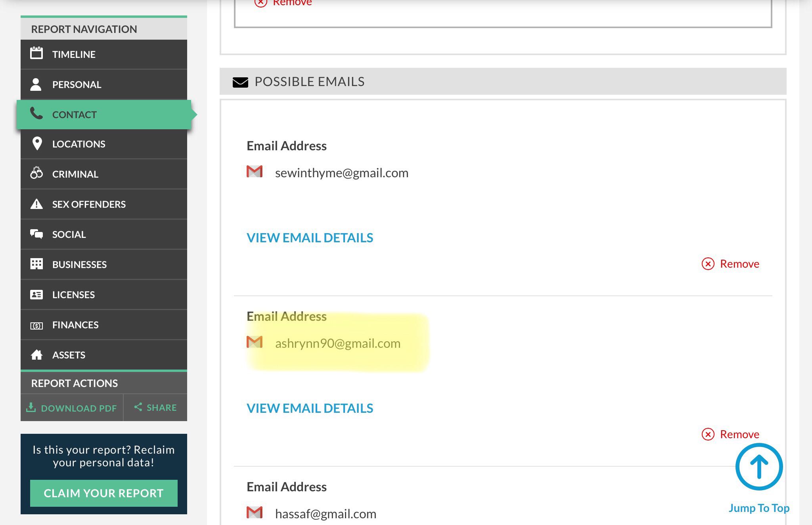Open the Sex Offenders section
Screen dimensions: 812x525
[104, 204]
